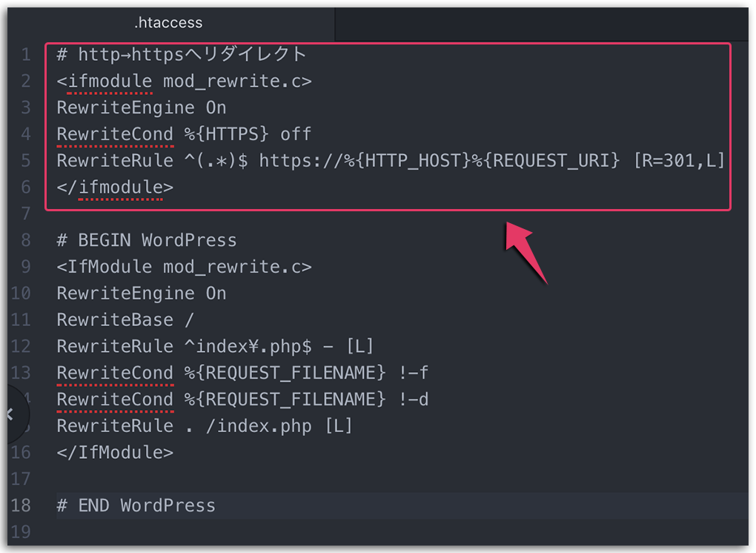Select line number 1 in the gutter
This screenshot has width=756, height=553.
[x=27, y=54]
